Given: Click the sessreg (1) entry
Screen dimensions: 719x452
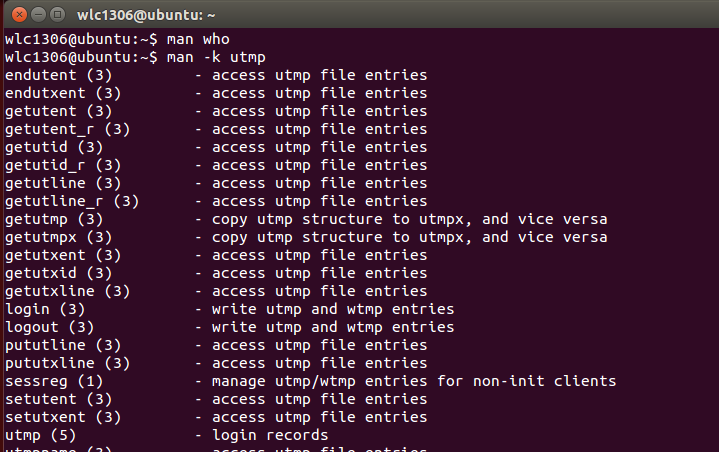Looking at the screenshot, I should 54,381.
